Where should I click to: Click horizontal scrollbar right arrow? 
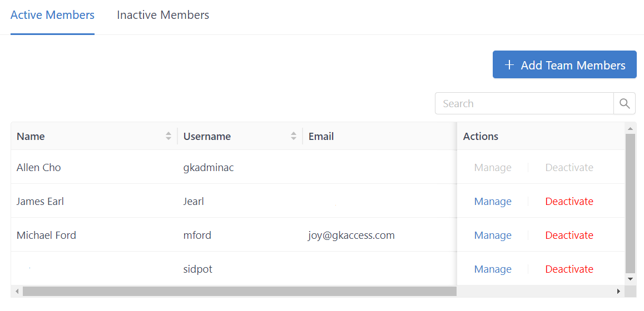(618, 291)
